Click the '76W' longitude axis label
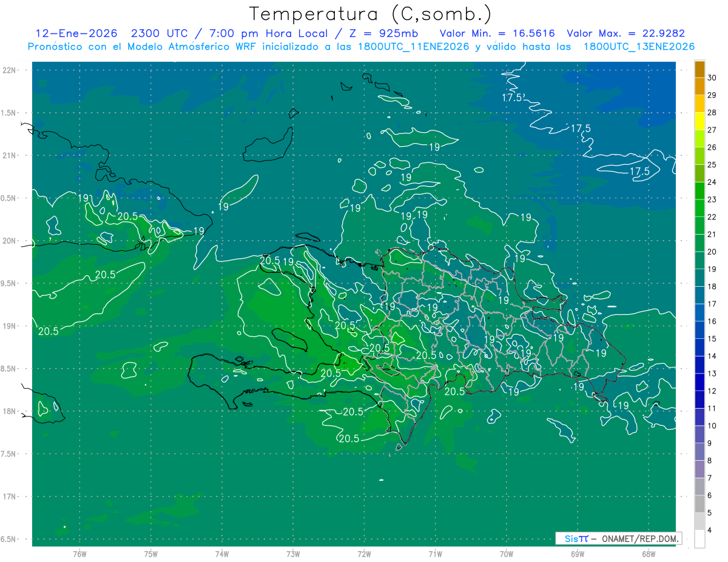728x562 pixels. tap(79, 554)
